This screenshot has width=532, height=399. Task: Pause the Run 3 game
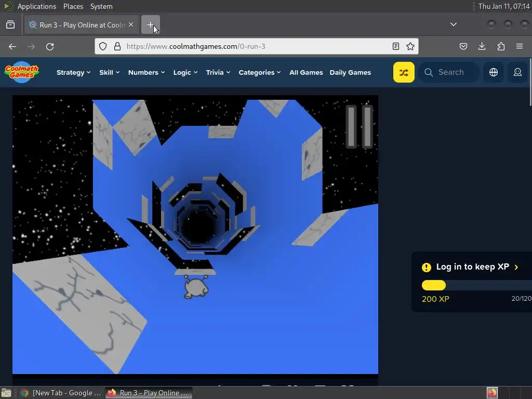click(360, 127)
